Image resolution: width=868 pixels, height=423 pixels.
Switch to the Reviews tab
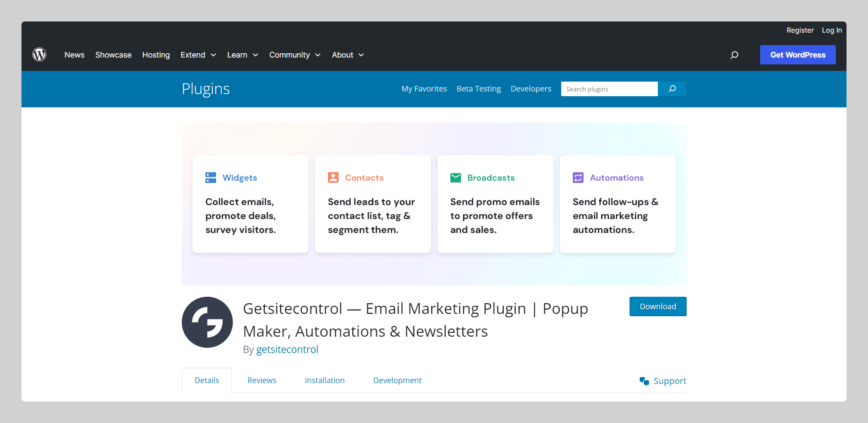pyautogui.click(x=262, y=380)
